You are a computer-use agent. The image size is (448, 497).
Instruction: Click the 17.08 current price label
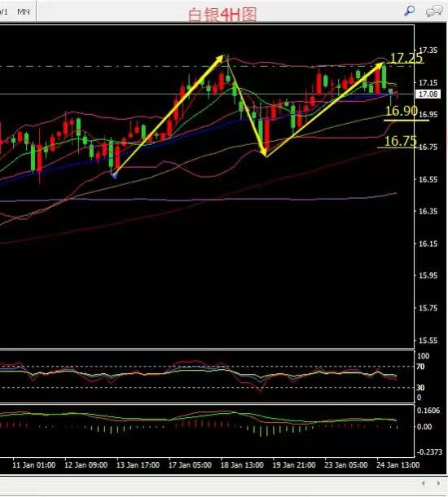point(428,95)
